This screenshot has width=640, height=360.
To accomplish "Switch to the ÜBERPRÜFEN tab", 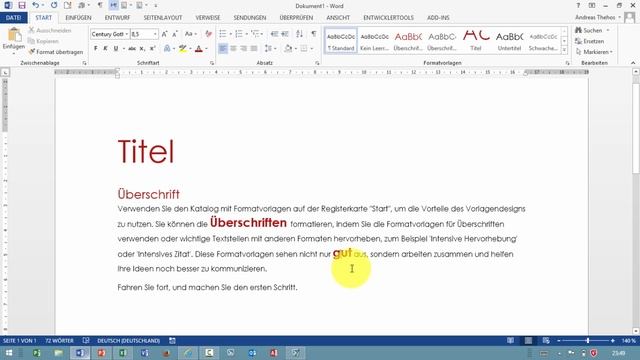I will [x=296, y=18].
